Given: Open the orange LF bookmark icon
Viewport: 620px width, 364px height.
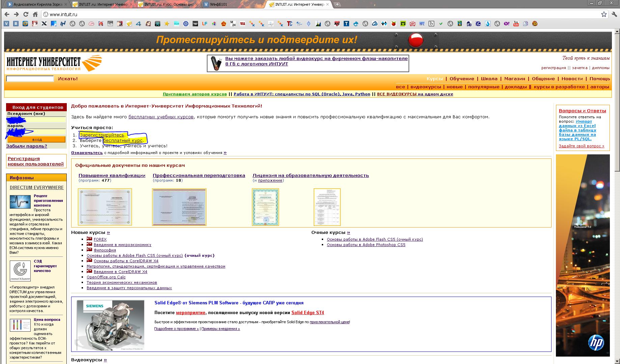Looking at the screenshot, I should coord(204,24).
